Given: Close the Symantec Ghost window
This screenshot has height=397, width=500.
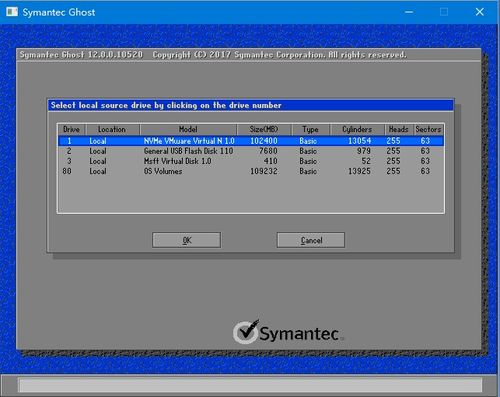Looking at the screenshot, I should click(480, 12).
